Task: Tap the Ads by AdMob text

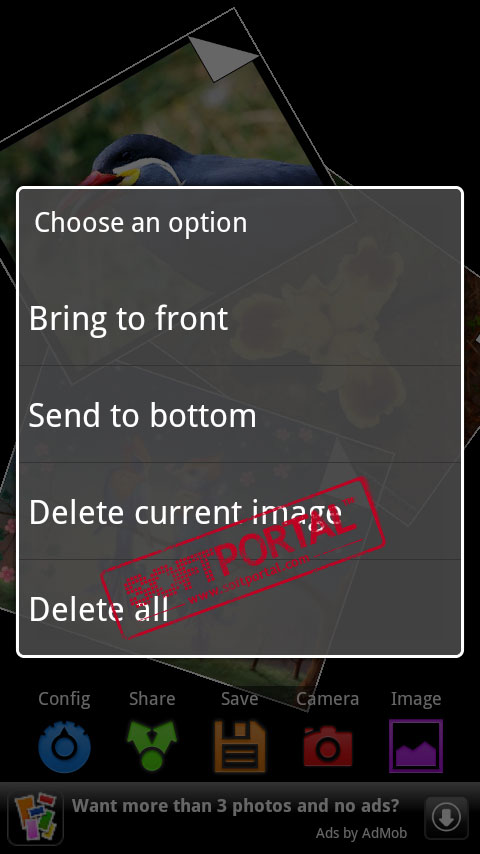Action: (361, 833)
